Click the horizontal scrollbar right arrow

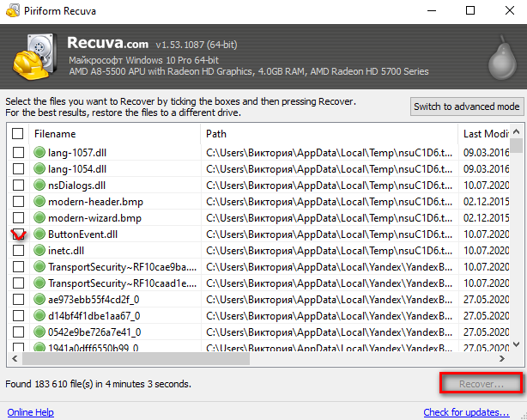(x=502, y=358)
